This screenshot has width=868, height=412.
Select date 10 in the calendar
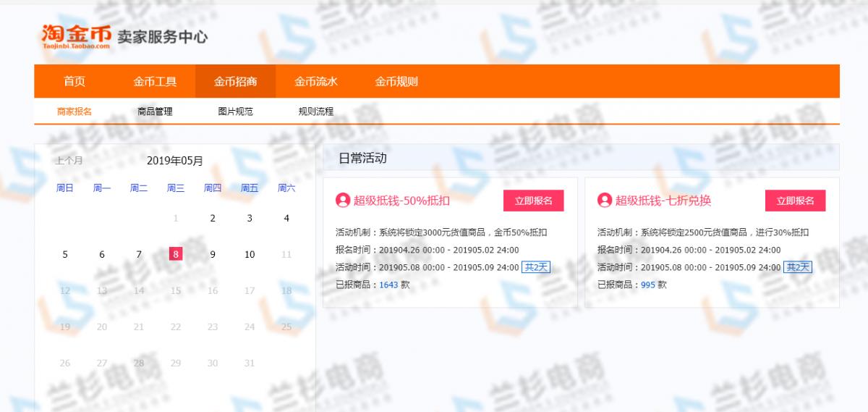(x=250, y=254)
